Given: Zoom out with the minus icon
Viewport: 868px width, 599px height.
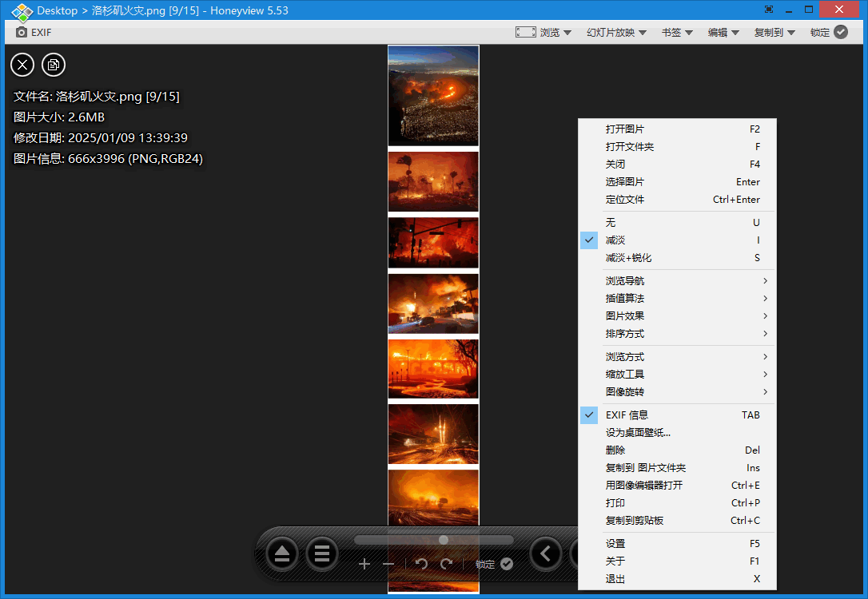Looking at the screenshot, I should 389,563.
